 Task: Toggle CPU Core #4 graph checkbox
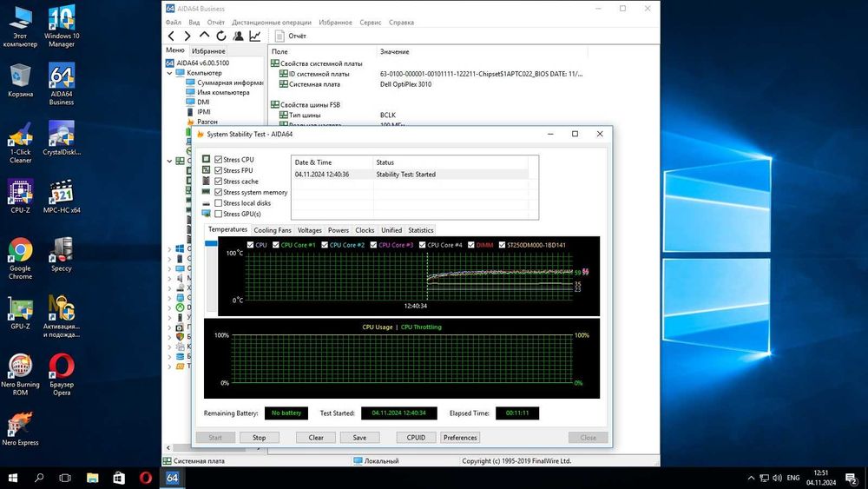[x=423, y=245]
